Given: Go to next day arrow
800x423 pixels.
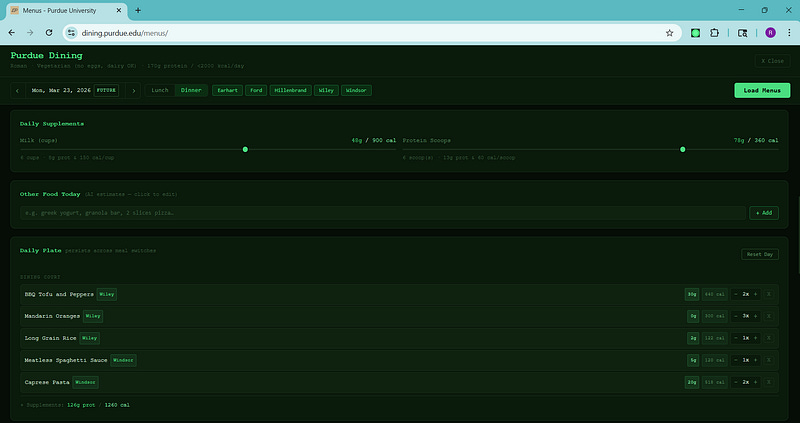Looking at the screenshot, I should point(134,90).
